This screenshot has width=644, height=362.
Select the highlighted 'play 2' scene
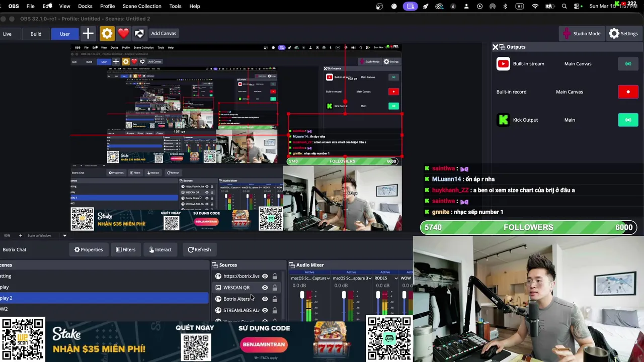coord(104,298)
